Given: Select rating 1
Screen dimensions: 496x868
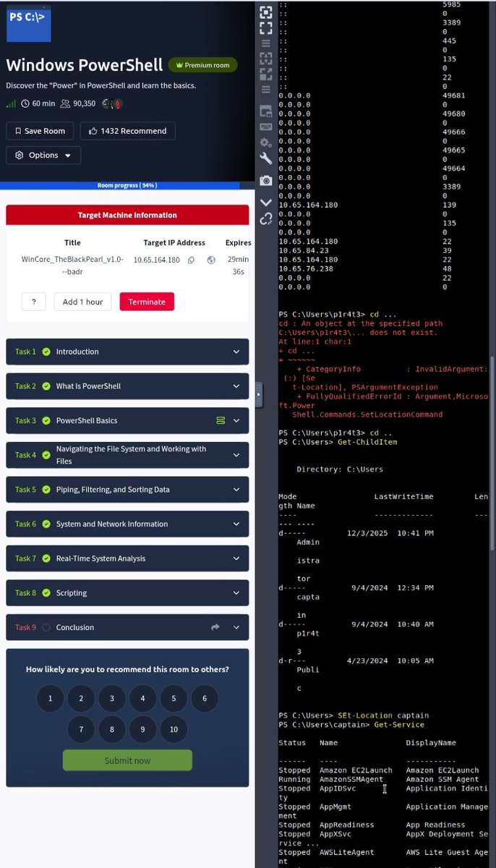Looking at the screenshot, I should pyautogui.click(x=50, y=698).
